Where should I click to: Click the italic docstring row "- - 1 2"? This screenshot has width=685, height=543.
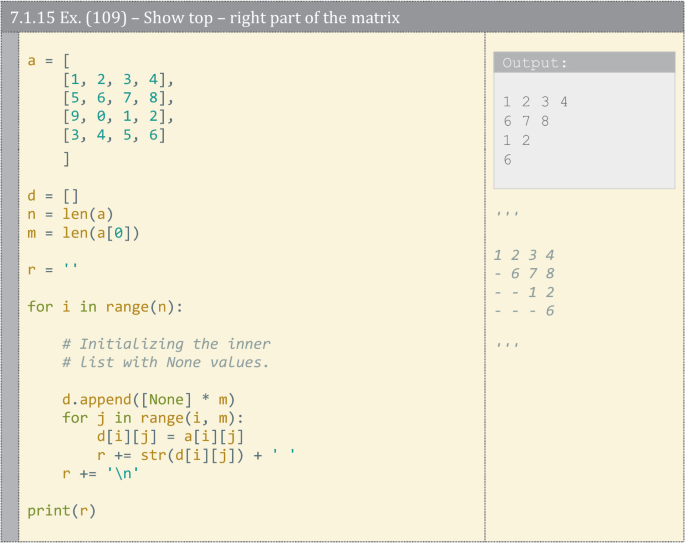(x=525, y=292)
